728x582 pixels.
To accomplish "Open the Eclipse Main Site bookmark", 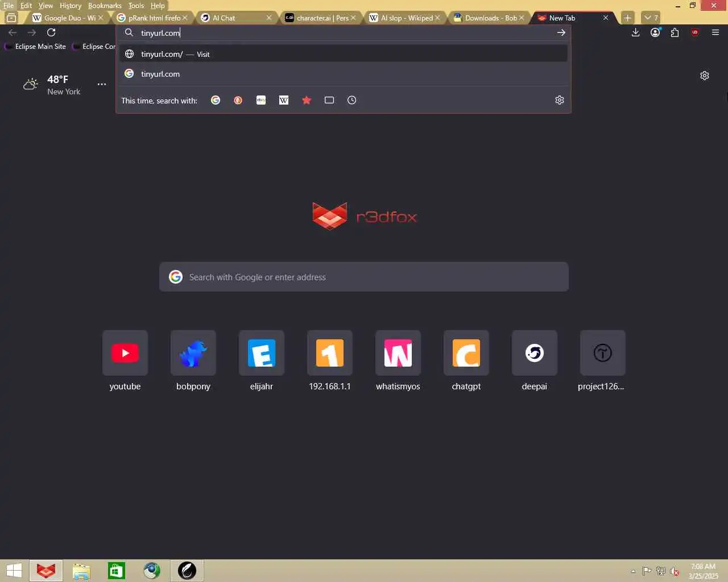I will (35, 46).
